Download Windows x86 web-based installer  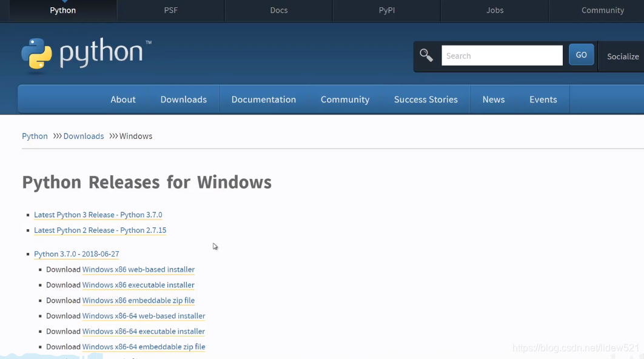point(138,269)
